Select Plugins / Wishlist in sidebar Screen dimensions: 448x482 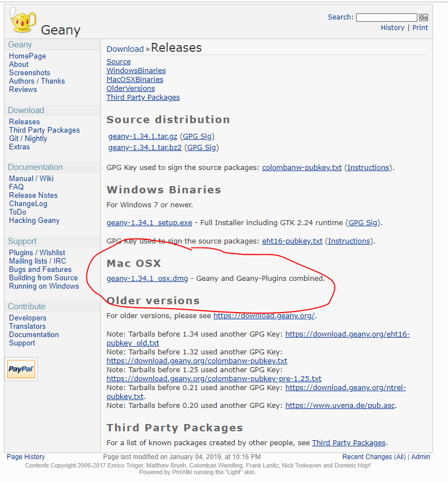[37, 253]
